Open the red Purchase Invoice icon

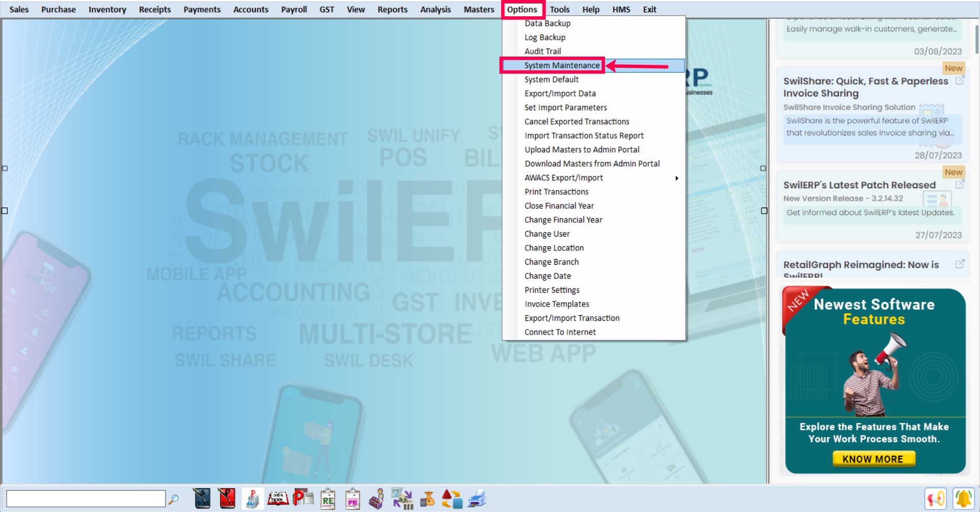[x=227, y=498]
